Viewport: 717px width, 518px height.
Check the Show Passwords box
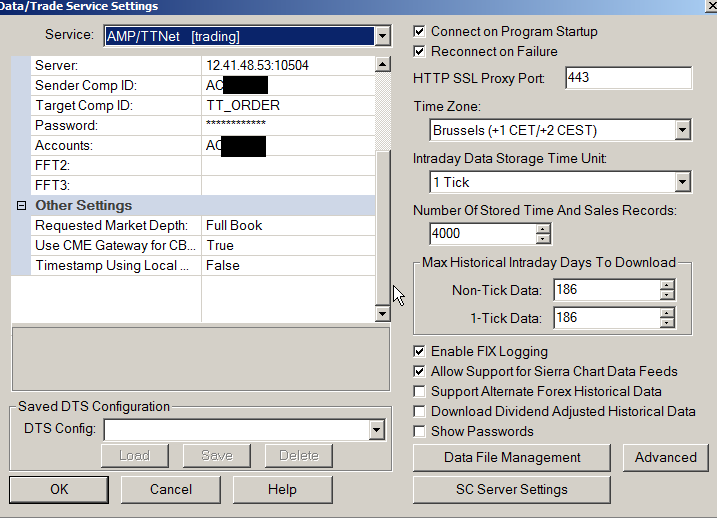pos(419,431)
